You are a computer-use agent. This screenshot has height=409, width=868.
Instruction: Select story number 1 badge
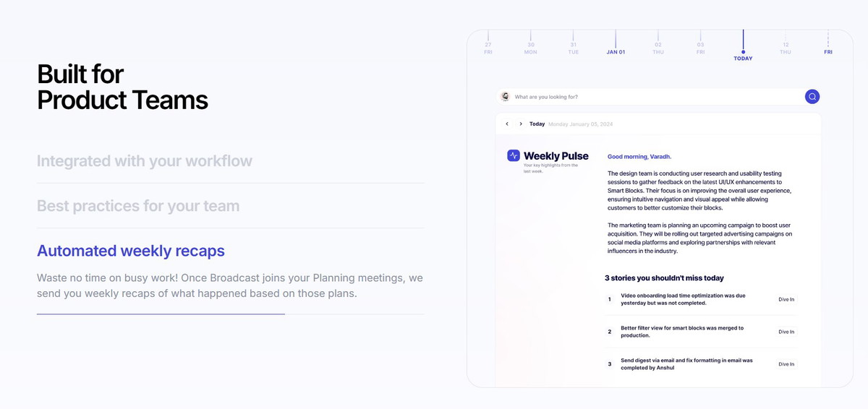pyautogui.click(x=610, y=299)
